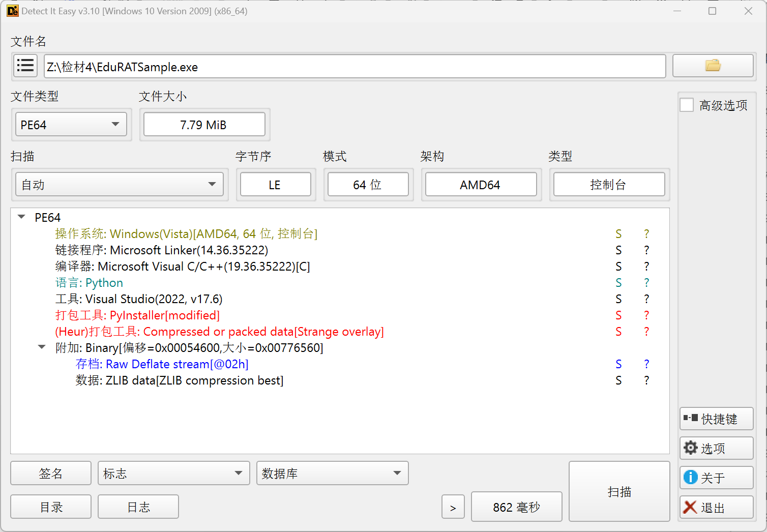The width and height of the screenshot is (767, 532).
Task: Select the 打包工具: PyInstaller[modified] row
Action: 137,315
